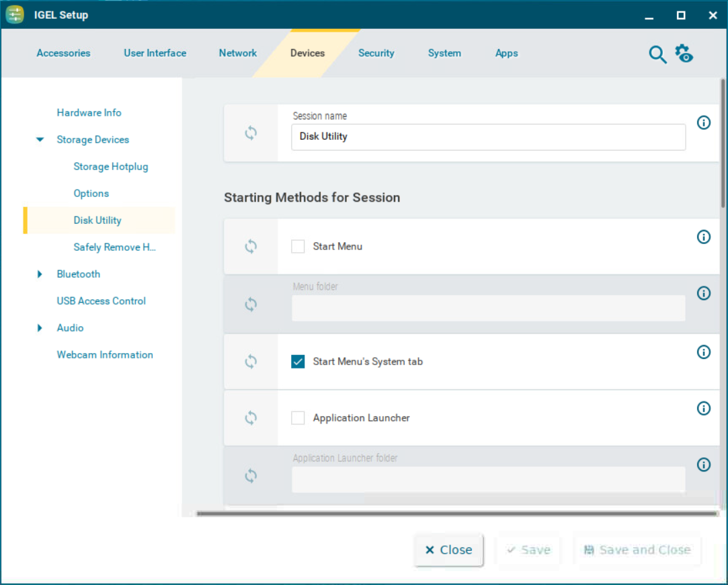Enable the Start Menu checkbox

coord(298,247)
